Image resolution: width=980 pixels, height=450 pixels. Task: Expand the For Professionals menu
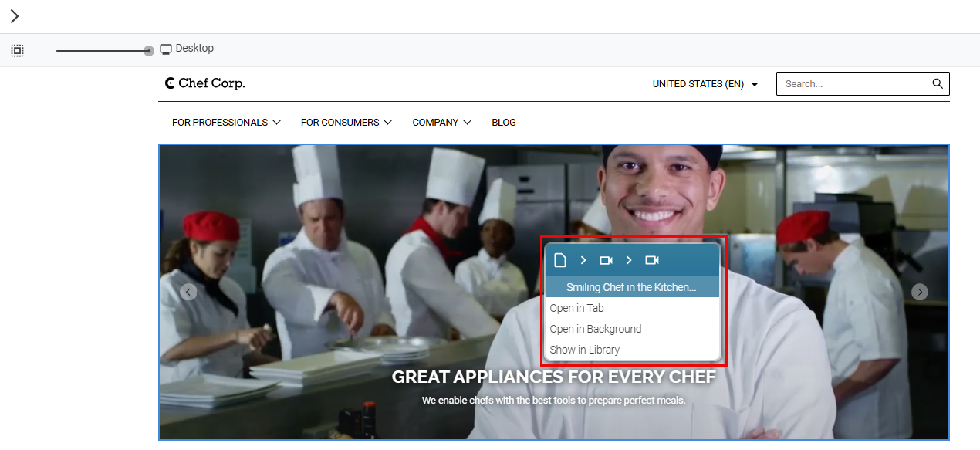pyautogui.click(x=226, y=123)
